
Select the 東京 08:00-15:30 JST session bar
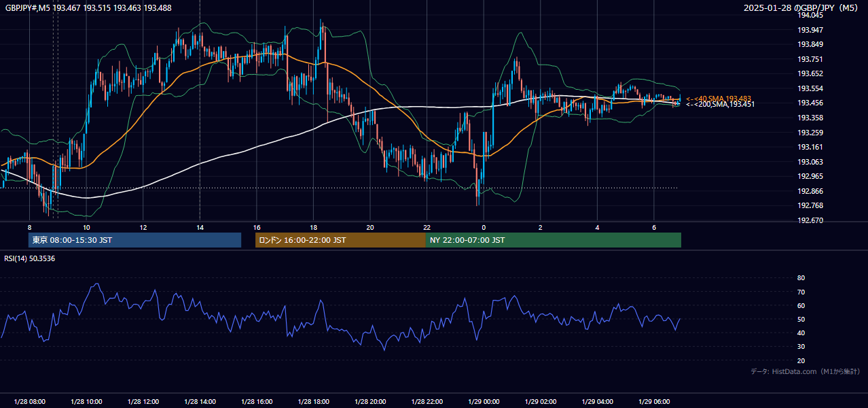pyautogui.click(x=134, y=240)
